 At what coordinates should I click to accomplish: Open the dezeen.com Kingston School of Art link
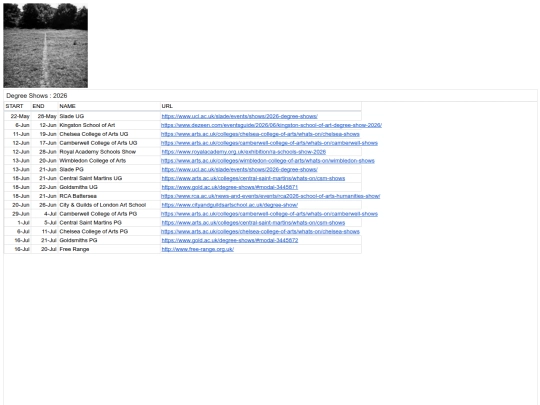tap(271, 125)
